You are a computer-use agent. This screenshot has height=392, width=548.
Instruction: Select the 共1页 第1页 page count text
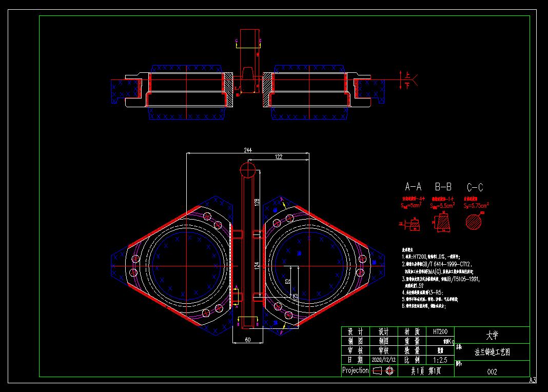pyautogui.click(x=426, y=370)
